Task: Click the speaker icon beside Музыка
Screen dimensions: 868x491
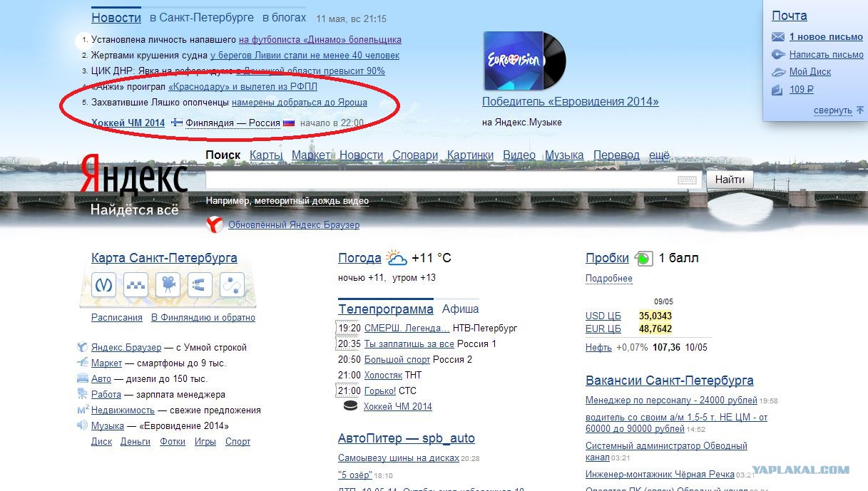Action: tap(83, 425)
